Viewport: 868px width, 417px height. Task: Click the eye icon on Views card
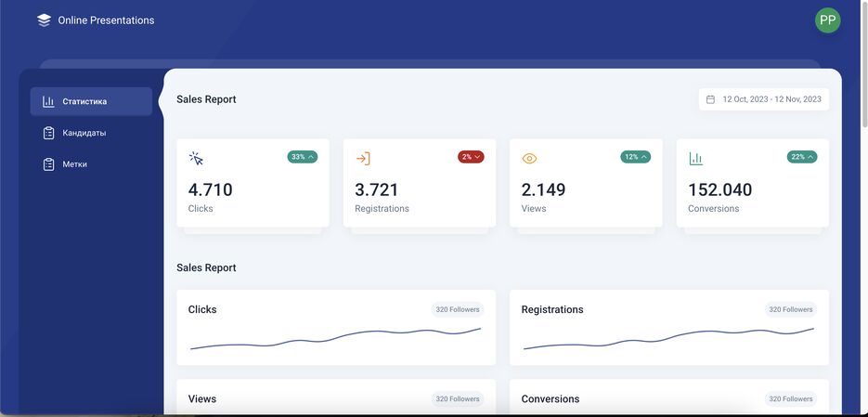529,159
